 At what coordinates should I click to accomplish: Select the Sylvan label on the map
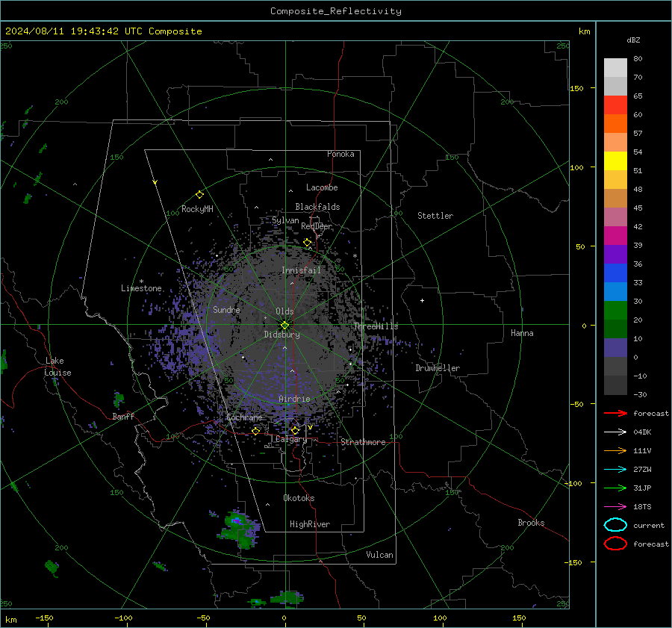pos(285,220)
